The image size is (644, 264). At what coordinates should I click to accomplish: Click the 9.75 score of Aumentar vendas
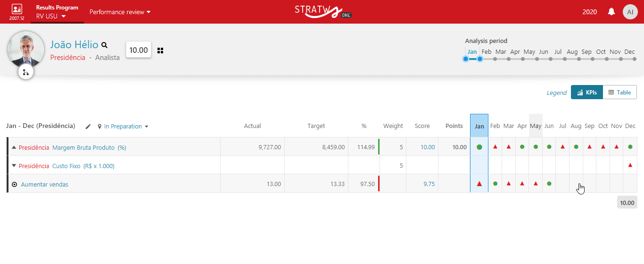pyautogui.click(x=429, y=184)
